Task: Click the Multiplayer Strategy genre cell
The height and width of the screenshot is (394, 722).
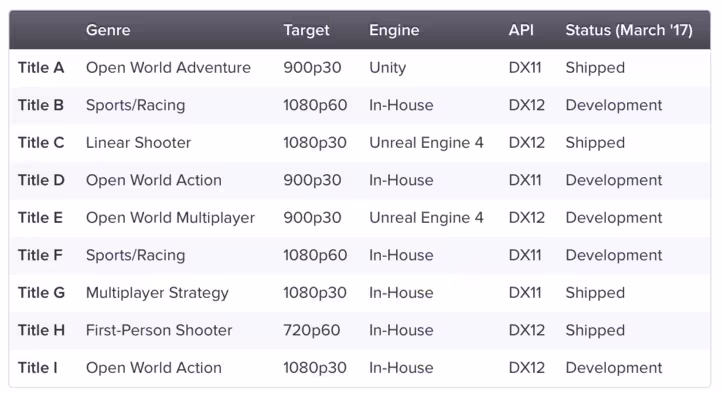Action: tap(157, 293)
